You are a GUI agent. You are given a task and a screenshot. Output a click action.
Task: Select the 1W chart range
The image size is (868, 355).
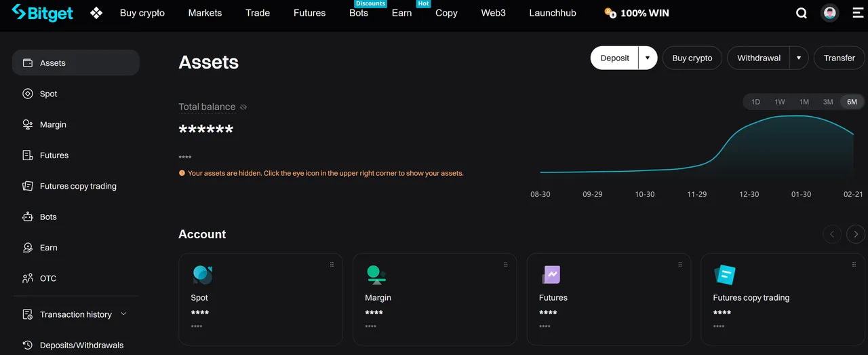[780, 102]
